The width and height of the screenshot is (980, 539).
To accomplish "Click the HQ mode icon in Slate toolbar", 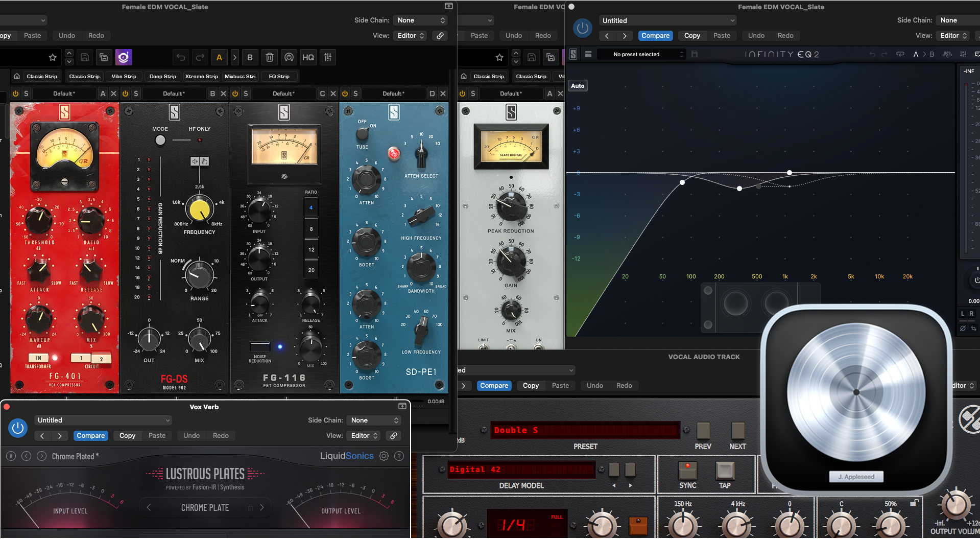I will coord(308,57).
